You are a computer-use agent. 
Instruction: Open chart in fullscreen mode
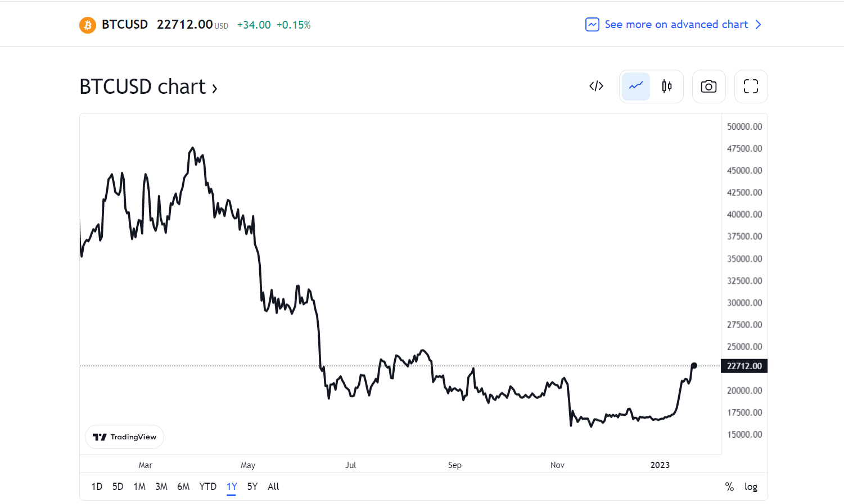751,87
